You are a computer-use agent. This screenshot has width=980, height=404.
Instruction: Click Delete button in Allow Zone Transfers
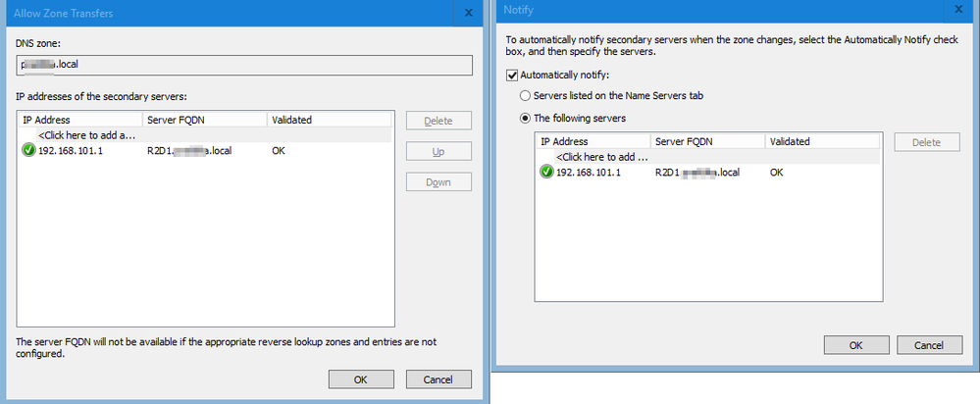(x=438, y=122)
